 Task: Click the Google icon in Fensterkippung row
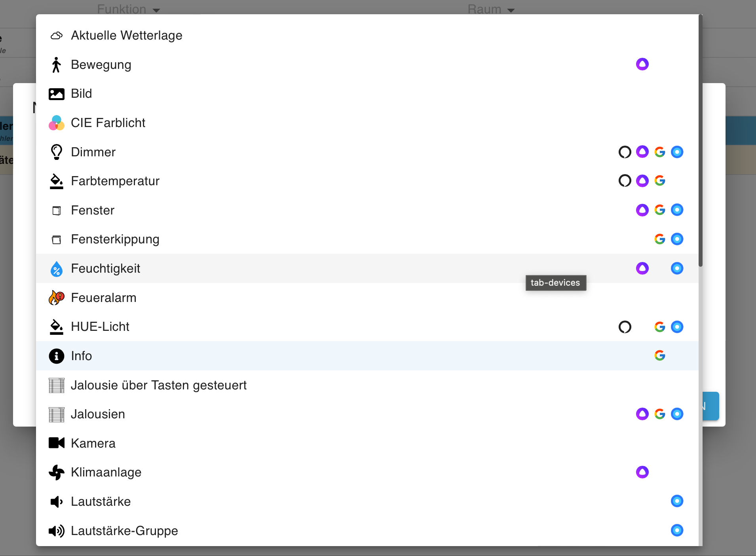tap(660, 239)
